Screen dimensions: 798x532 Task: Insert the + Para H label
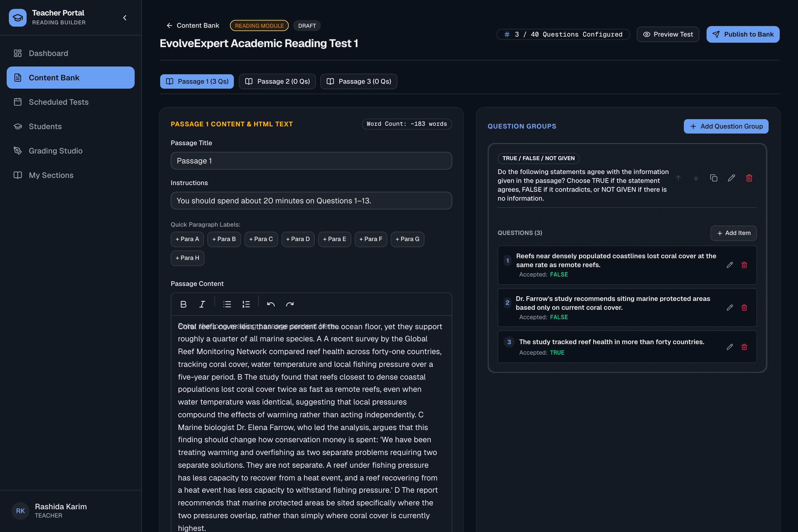click(x=187, y=258)
